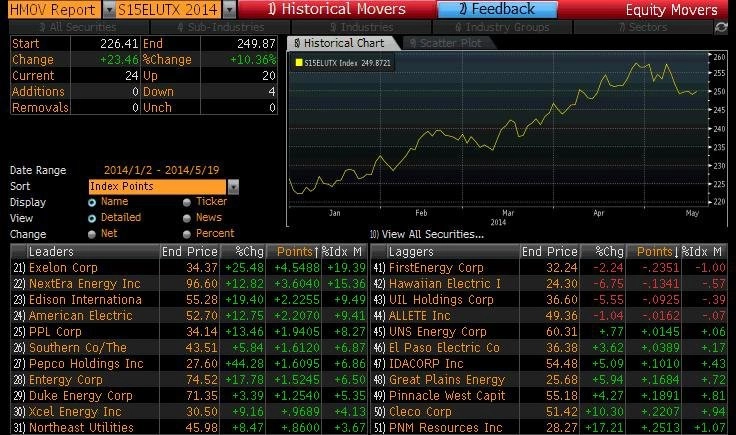Open the Pinnacle West Capit row

click(549, 395)
